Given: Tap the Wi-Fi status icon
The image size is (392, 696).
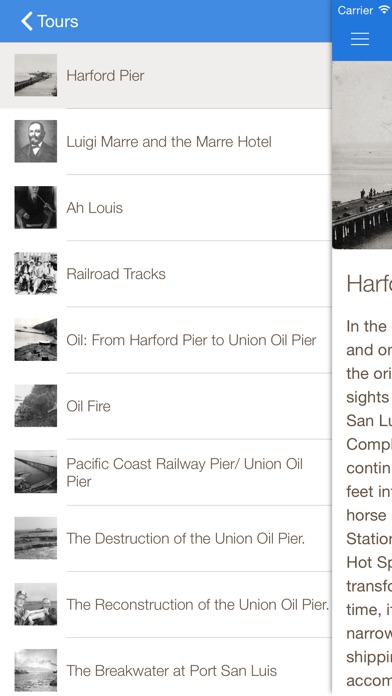Looking at the screenshot, I should click(x=384, y=10).
